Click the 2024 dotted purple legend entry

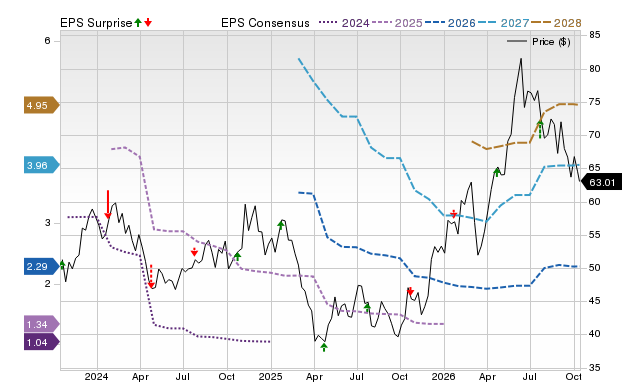pyautogui.click(x=344, y=23)
